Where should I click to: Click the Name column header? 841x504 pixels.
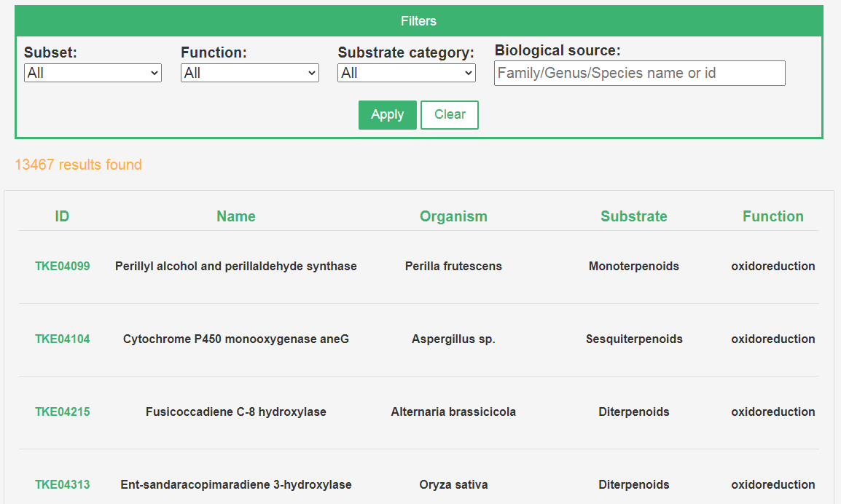pyautogui.click(x=236, y=216)
